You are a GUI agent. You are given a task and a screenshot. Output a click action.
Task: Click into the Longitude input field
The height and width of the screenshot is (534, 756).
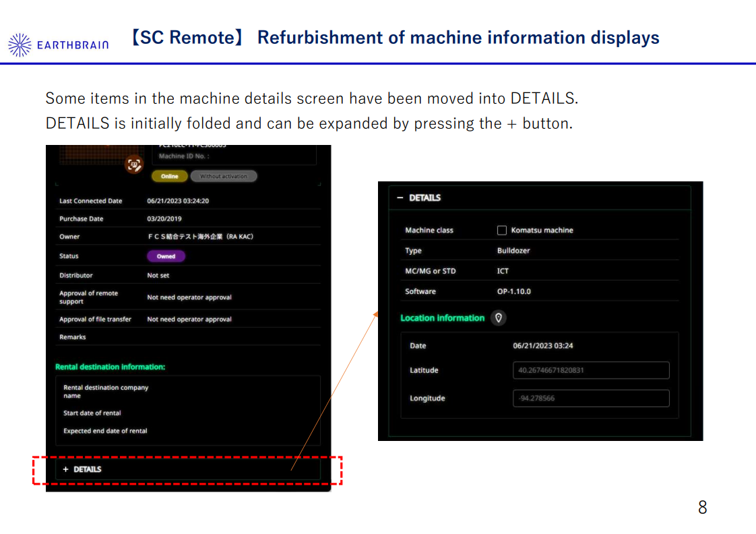(591, 398)
